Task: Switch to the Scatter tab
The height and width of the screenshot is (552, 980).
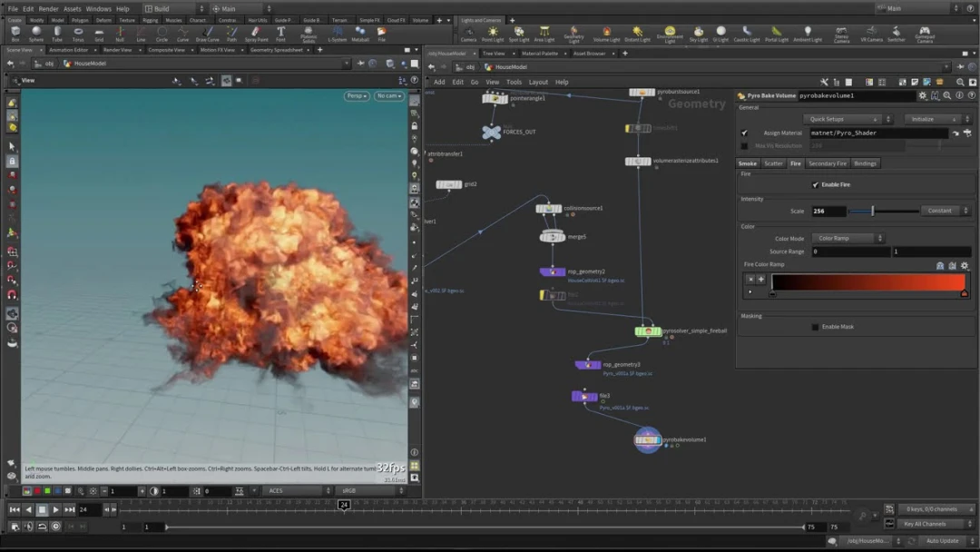Action: pyautogui.click(x=773, y=163)
